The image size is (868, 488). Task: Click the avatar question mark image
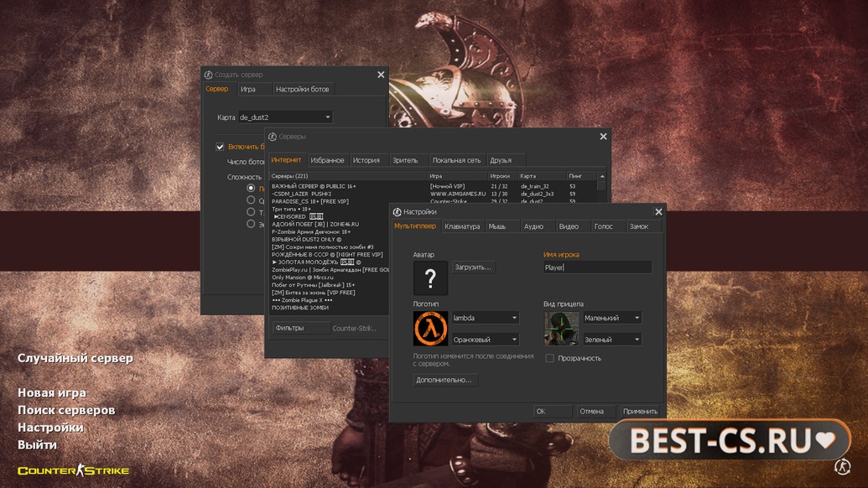click(x=430, y=278)
